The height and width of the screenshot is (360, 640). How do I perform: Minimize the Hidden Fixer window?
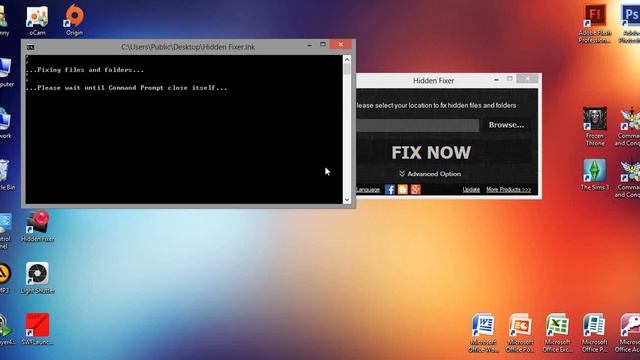point(496,80)
